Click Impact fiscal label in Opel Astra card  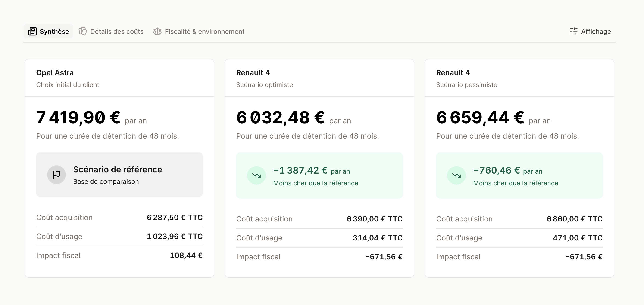pos(58,255)
